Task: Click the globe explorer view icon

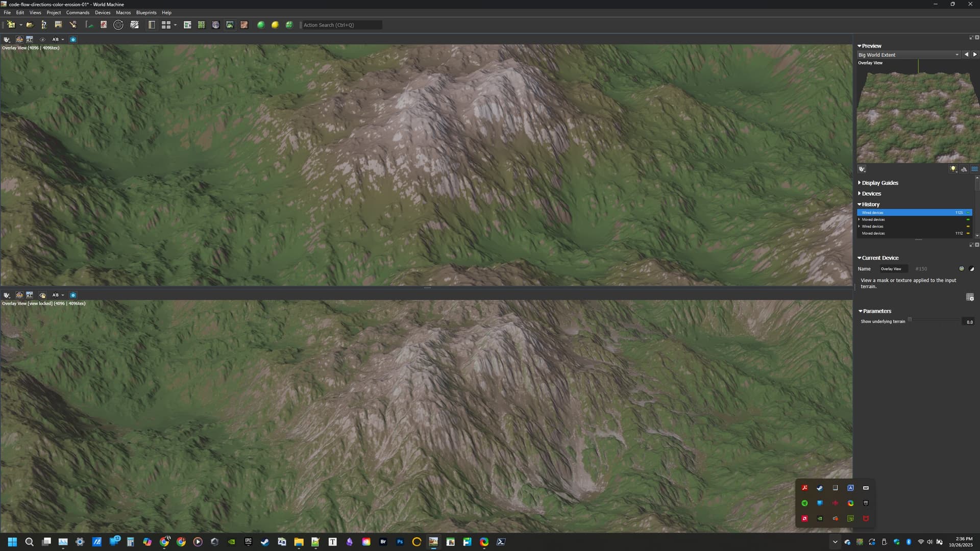Action: [216, 25]
